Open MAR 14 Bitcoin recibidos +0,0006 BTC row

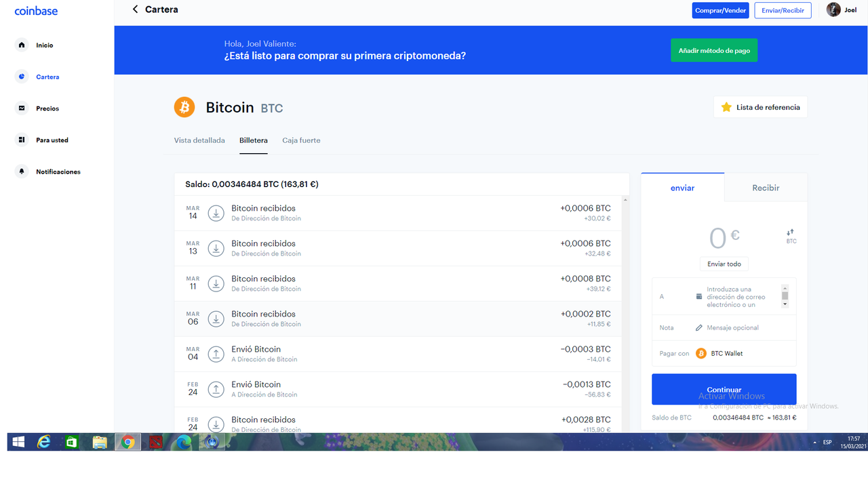[x=399, y=213]
